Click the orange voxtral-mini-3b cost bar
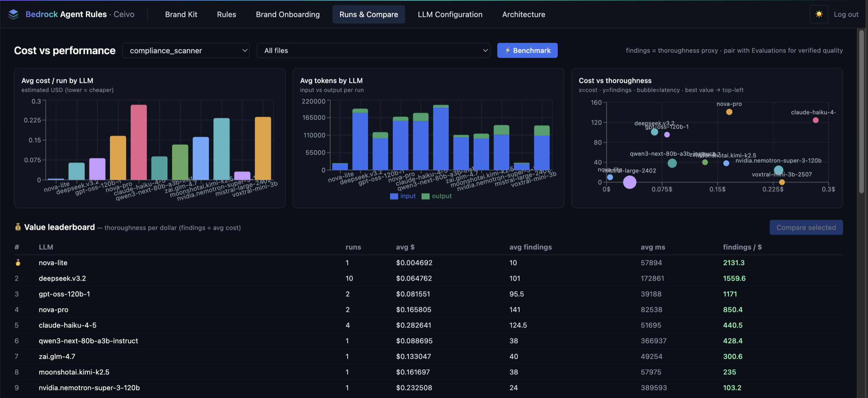The width and height of the screenshot is (868, 398). pyautogui.click(x=263, y=148)
